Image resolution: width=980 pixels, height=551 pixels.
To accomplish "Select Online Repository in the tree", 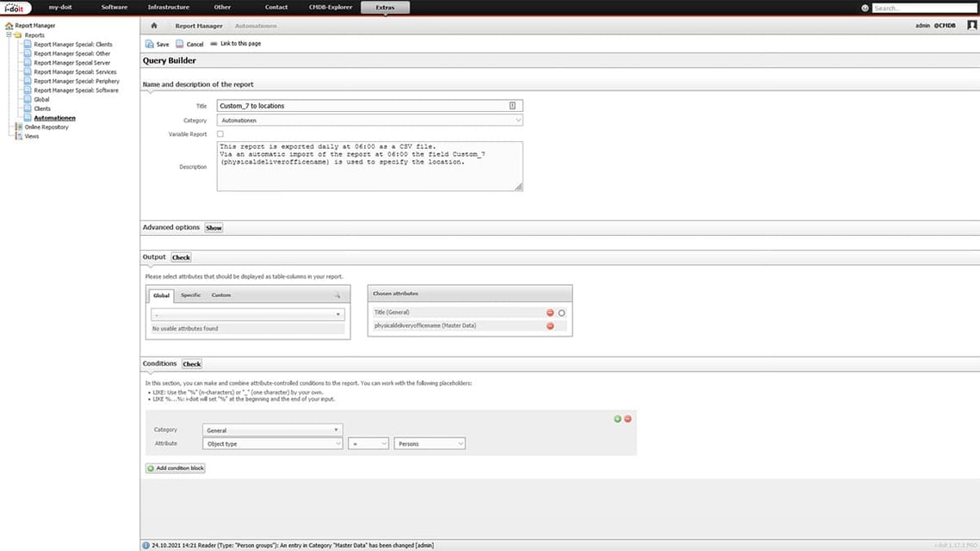I will (x=47, y=127).
